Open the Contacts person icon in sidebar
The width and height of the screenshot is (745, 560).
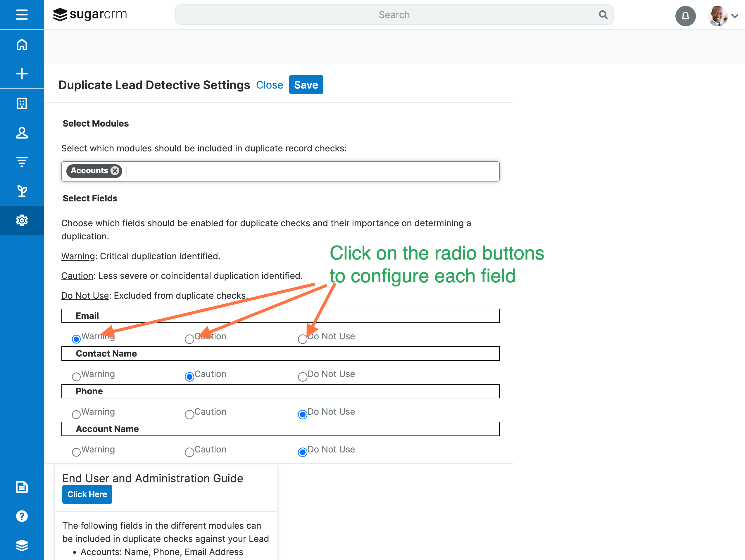22,133
